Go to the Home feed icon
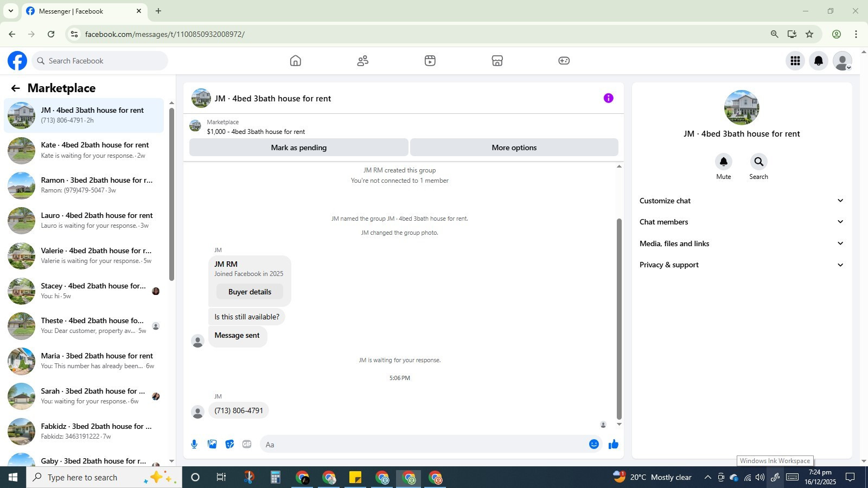The height and width of the screenshot is (488, 868). click(296, 61)
